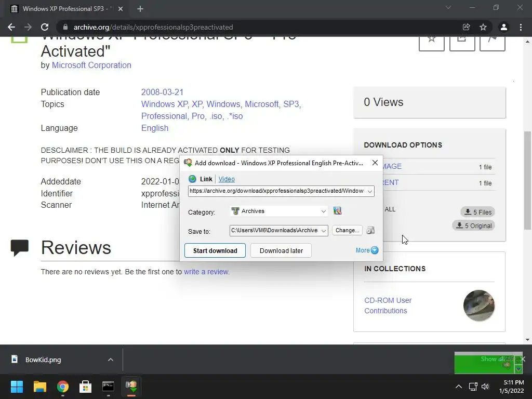
Task: Click the volume speaker tray icon
Action: coord(485,387)
